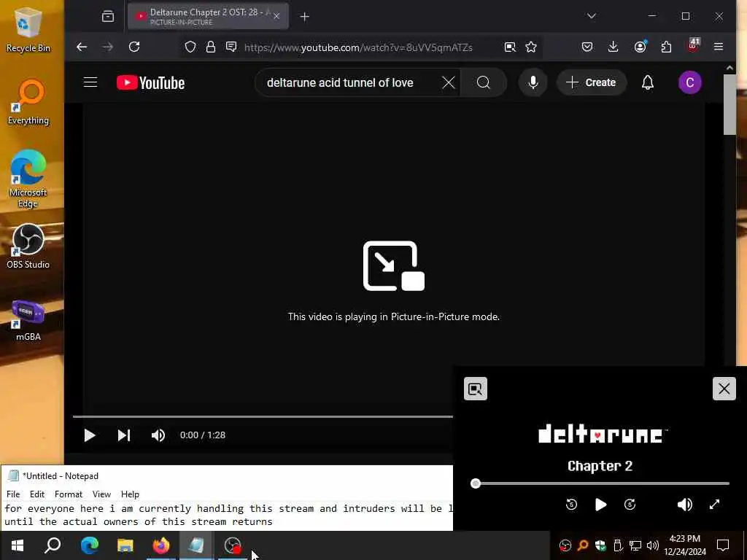
Task: Switch to Firefox on the taskbar
Action: point(161,545)
